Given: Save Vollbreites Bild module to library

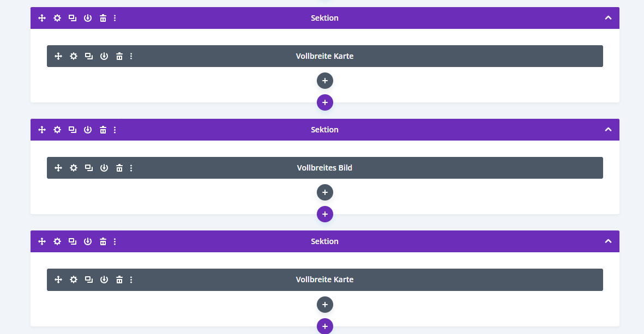Looking at the screenshot, I should click(x=104, y=168).
